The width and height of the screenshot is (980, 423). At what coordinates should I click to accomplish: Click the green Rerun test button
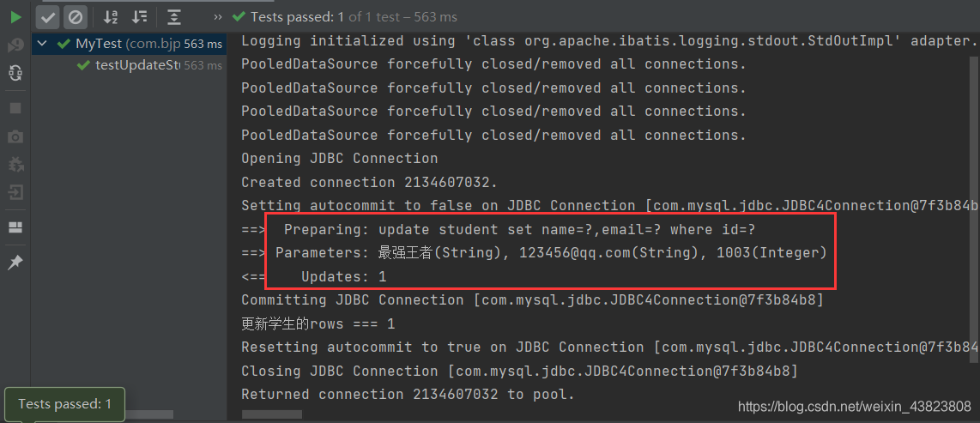(x=15, y=17)
